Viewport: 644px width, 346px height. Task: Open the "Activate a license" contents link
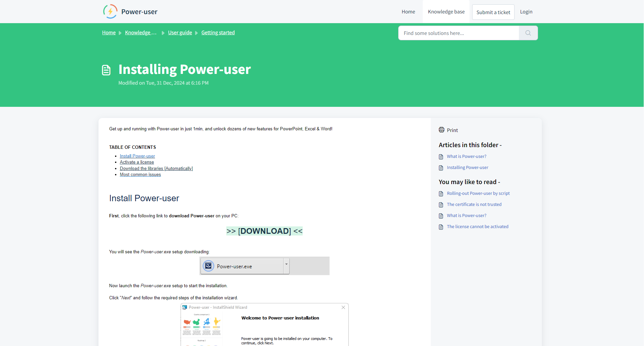pyautogui.click(x=137, y=162)
